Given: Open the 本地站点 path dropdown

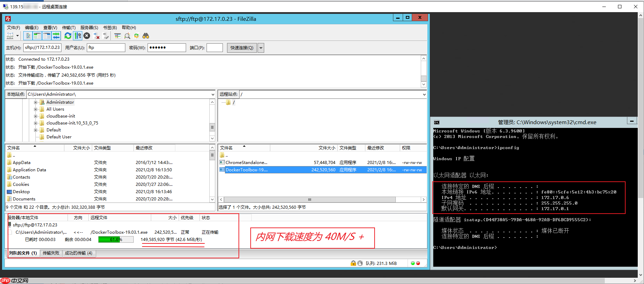Looking at the screenshot, I should (x=213, y=94).
